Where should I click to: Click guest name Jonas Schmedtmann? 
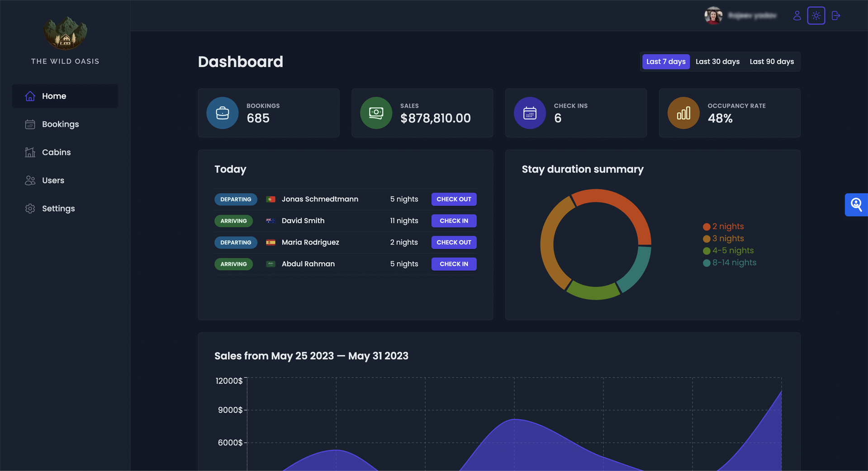(320, 199)
